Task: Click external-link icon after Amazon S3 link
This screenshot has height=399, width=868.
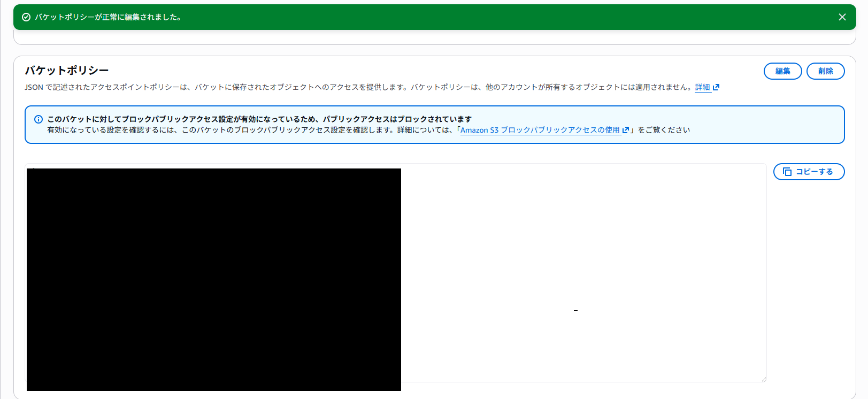Action: pyautogui.click(x=625, y=130)
